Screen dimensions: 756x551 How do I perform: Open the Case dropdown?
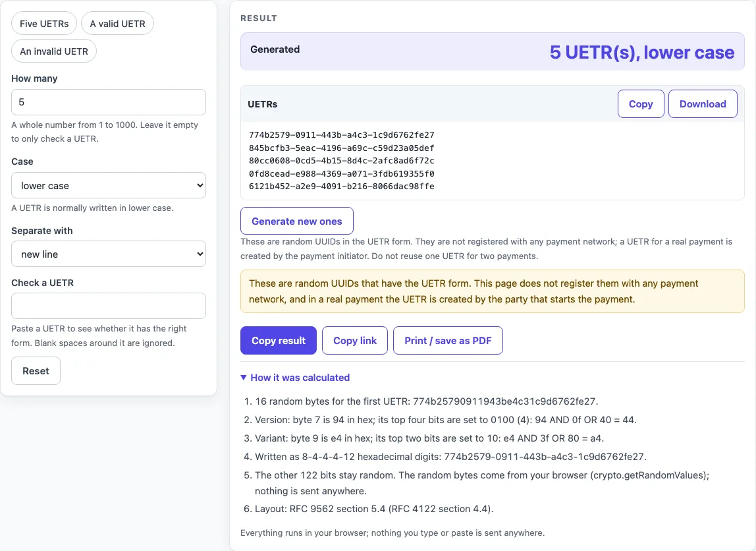(109, 185)
